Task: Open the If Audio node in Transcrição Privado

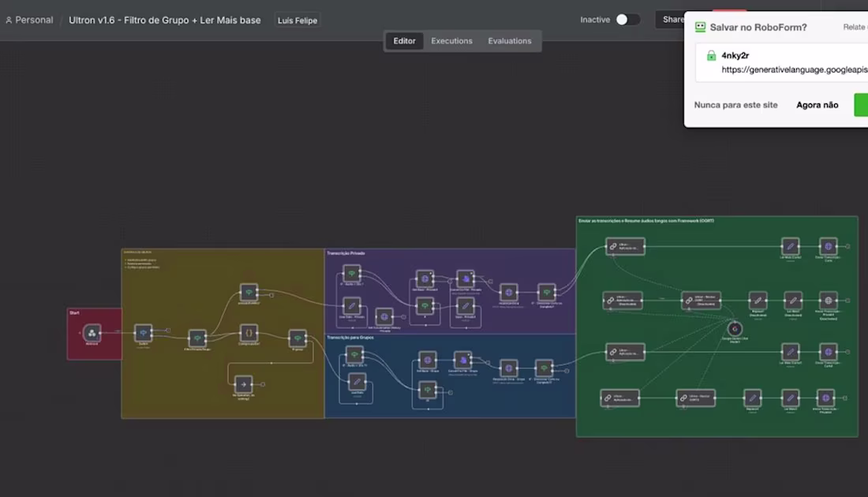Action: 351,274
